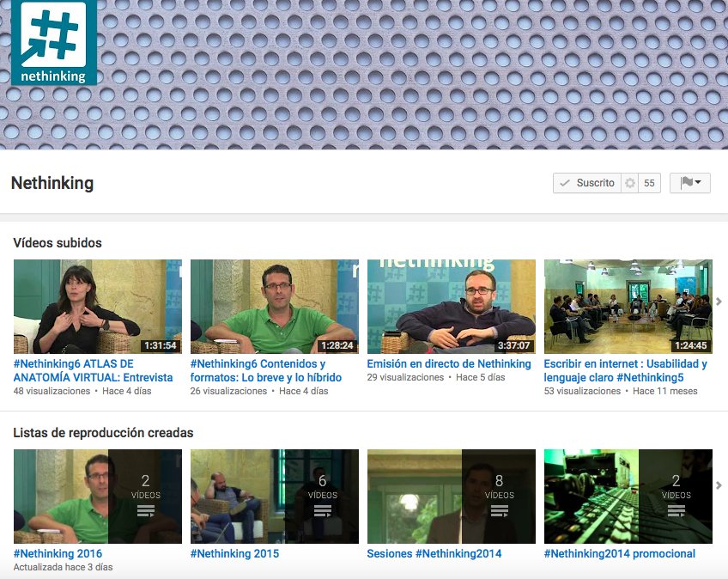Viewport: 728px width, 579px height.
Task: Click '29 visualizaciones' text
Action: coord(405,377)
